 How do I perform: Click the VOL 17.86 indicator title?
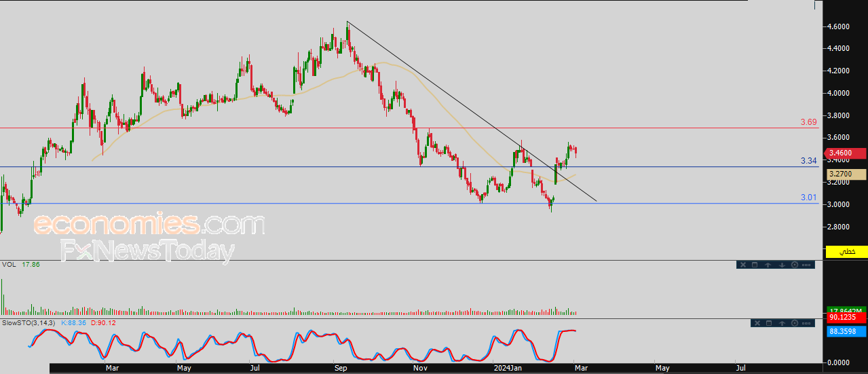pos(20,265)
